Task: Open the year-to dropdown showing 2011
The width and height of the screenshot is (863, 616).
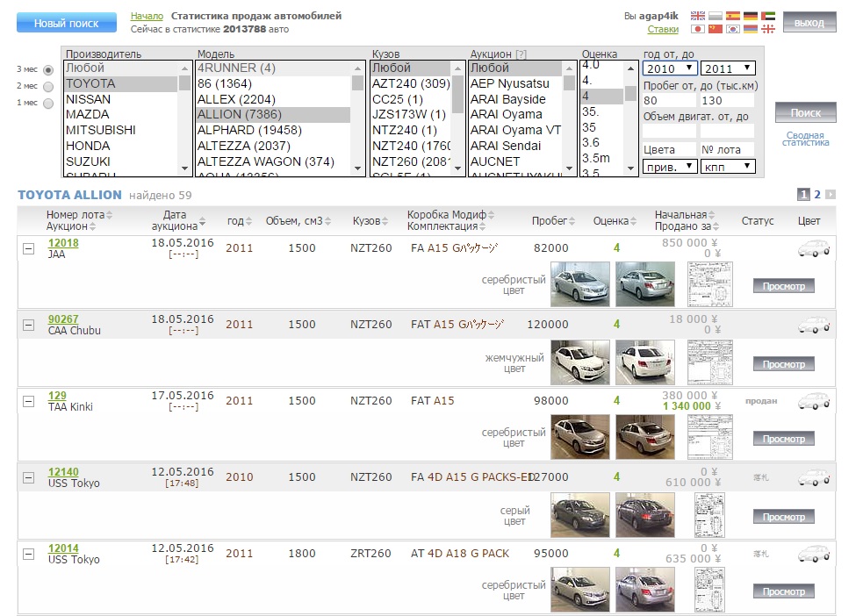Action: coord(728,68)
